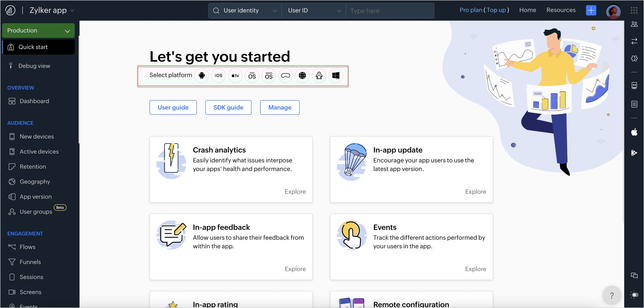
Task: Select the Linux penguin platform icon
Action: 319,76
